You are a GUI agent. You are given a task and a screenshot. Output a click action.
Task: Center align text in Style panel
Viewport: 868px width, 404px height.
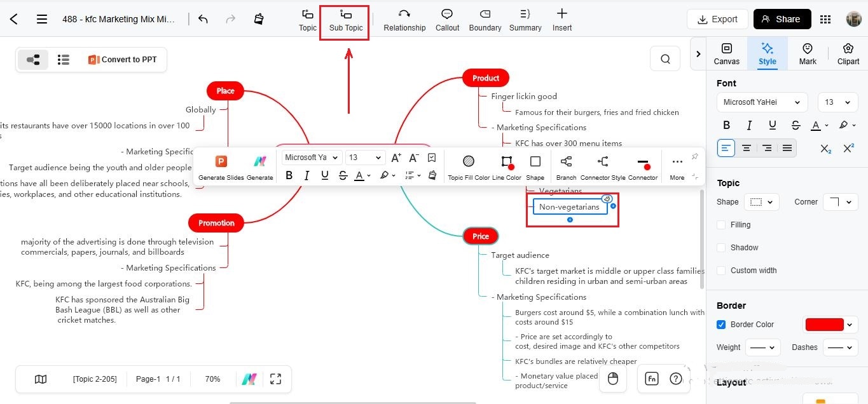click(x=747, y=149)
